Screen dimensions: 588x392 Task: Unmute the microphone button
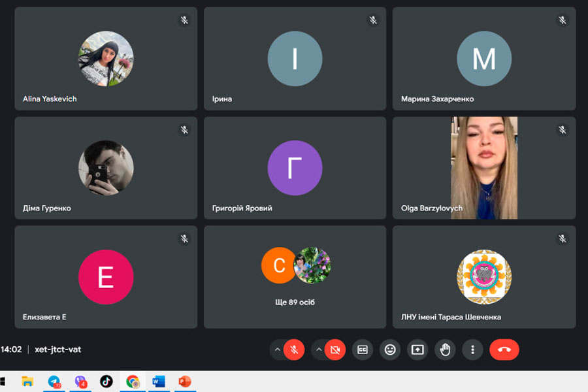pyautogui.click(x=294, y=350)
